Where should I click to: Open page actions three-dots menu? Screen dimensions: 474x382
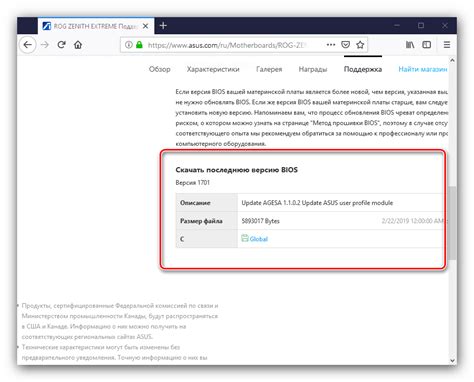pos(331,45)
